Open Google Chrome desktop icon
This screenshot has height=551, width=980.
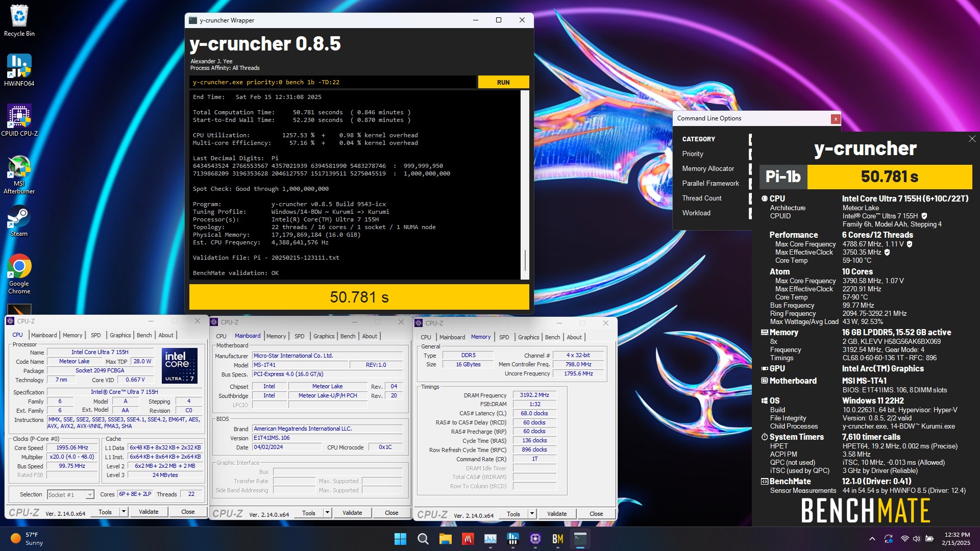(x=19, y=274)
